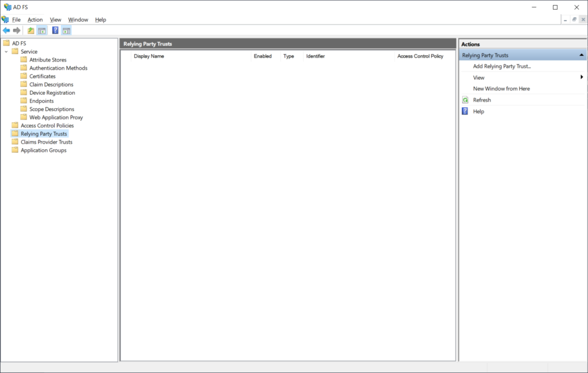
Task: Select Claim Descriptions in tree
Action: tap(51, 84)
